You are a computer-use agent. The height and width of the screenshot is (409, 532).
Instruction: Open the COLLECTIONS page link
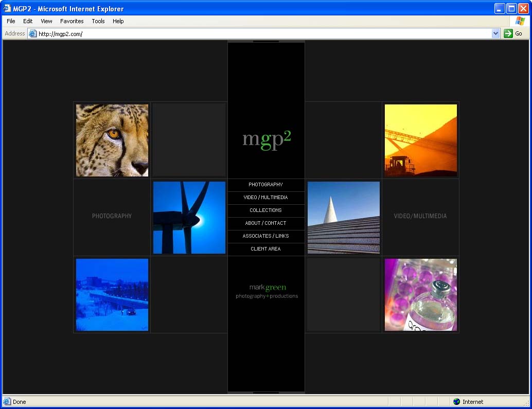click(x=266, y=210)
